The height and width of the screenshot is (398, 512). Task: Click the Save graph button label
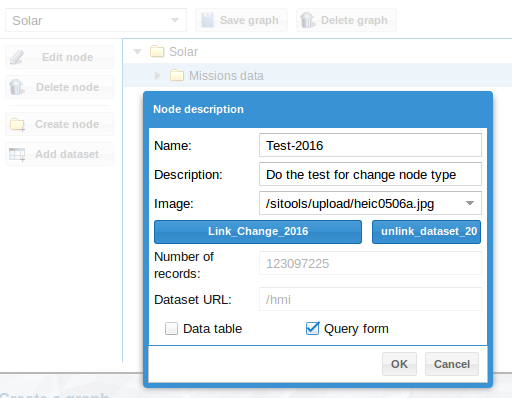click(249, 20)
